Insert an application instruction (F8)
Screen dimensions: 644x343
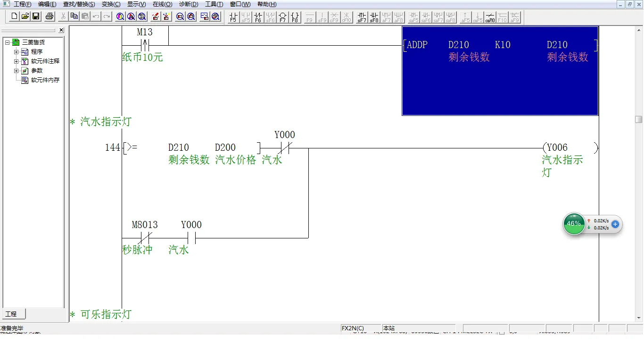click(295, 17)
